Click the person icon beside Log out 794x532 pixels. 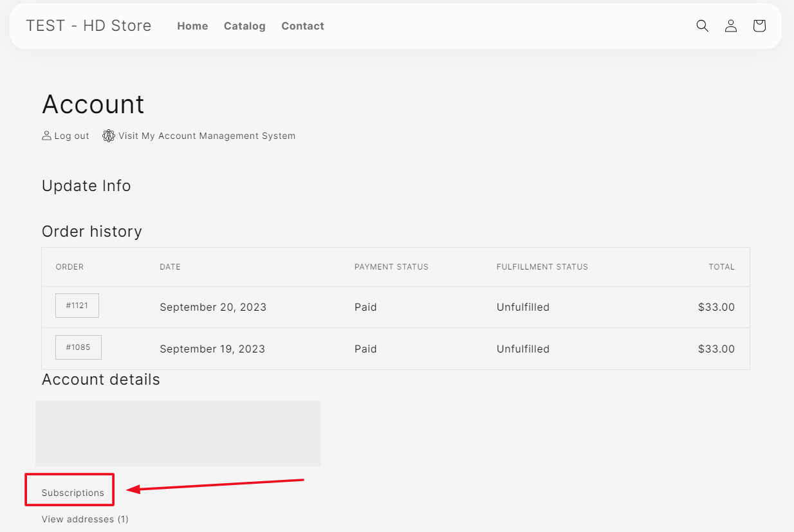point(46,135)
